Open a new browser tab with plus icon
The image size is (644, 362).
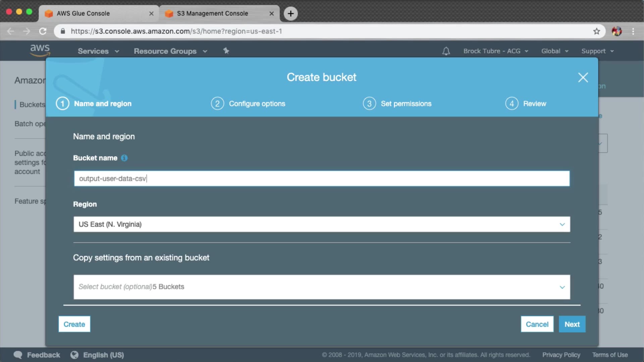290,13
